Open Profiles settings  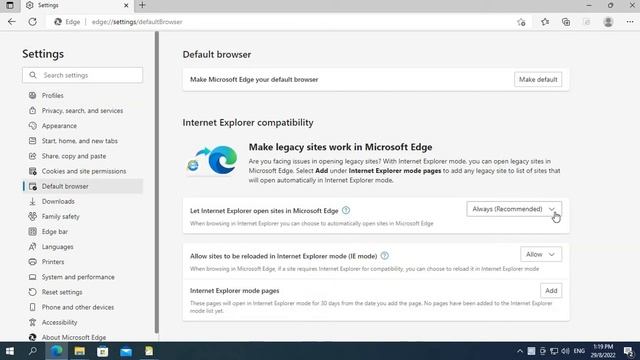(83, 96)
